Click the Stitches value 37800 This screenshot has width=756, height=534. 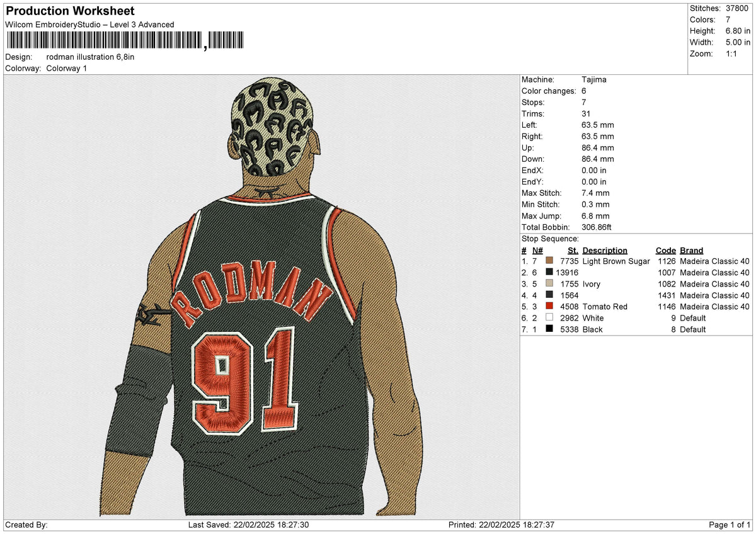pyautogui.click(x=736, y=8)
